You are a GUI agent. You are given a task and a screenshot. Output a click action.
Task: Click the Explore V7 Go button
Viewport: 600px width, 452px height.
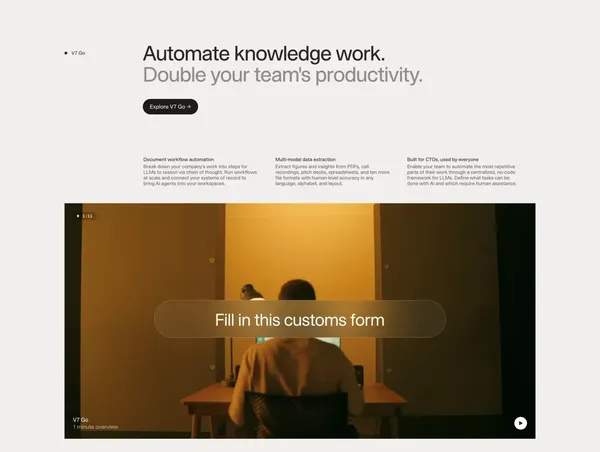[x=170, y=107]
